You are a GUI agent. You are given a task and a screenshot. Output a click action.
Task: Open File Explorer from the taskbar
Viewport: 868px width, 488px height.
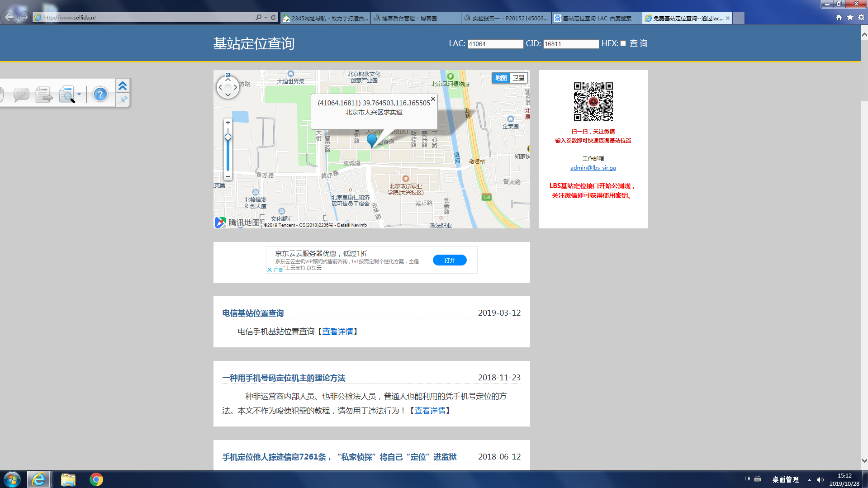pyautogui.click(x=68, y=479)
